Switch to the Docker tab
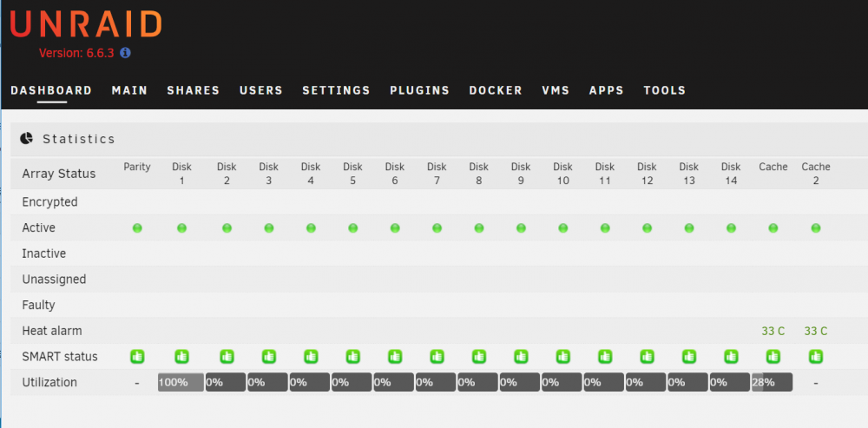This screenshot has height=428, width=868. point(496,90)
